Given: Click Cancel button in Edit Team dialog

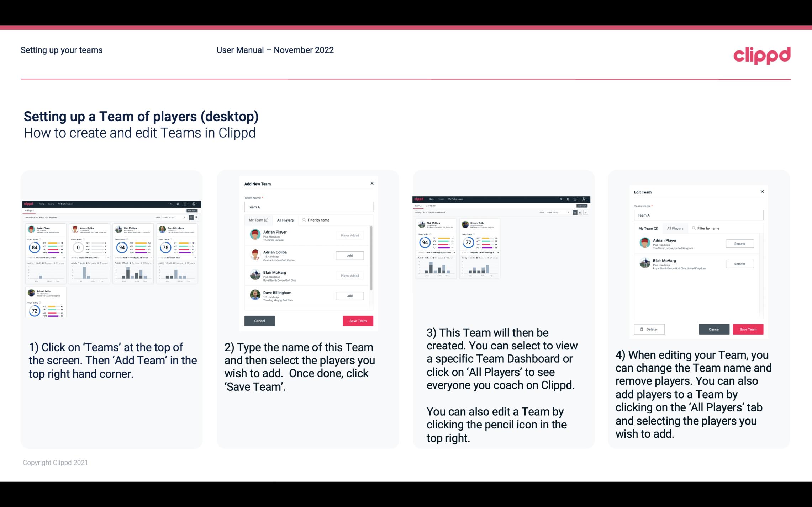Looking at the screenshot, I should point(715,329).
